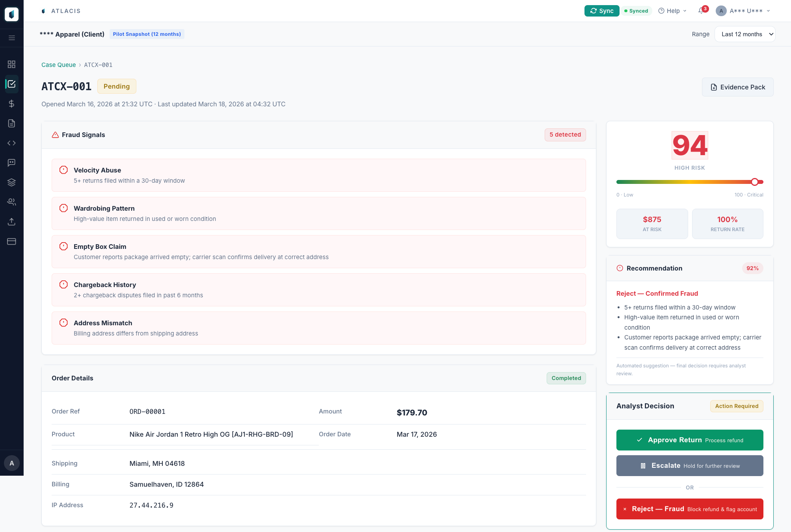The width and height of the screenshot is (791, 532).
Task: Click the Reject — Confirmed Fraud heading
Action: click(x=657, y=293)
